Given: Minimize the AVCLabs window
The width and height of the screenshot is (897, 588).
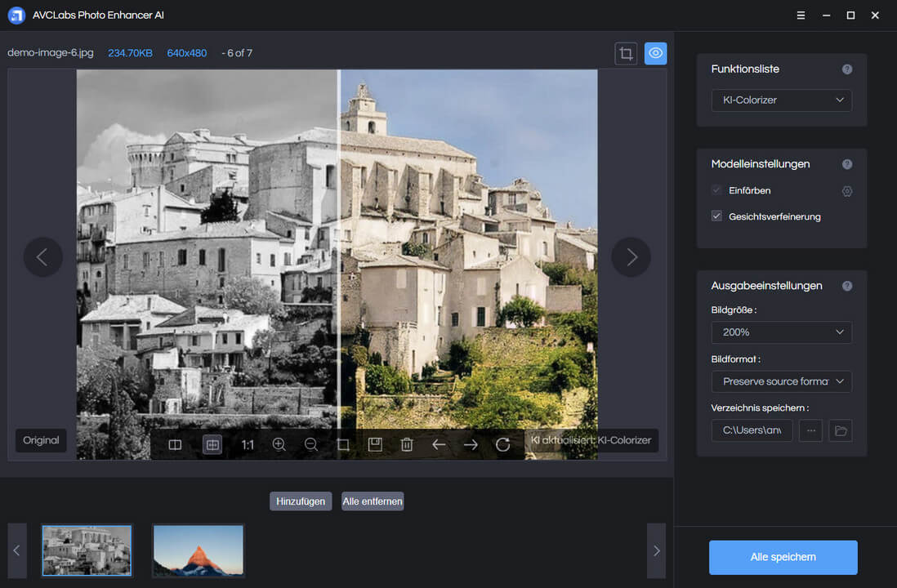Looking at the screenshot, I should (826, 16).
